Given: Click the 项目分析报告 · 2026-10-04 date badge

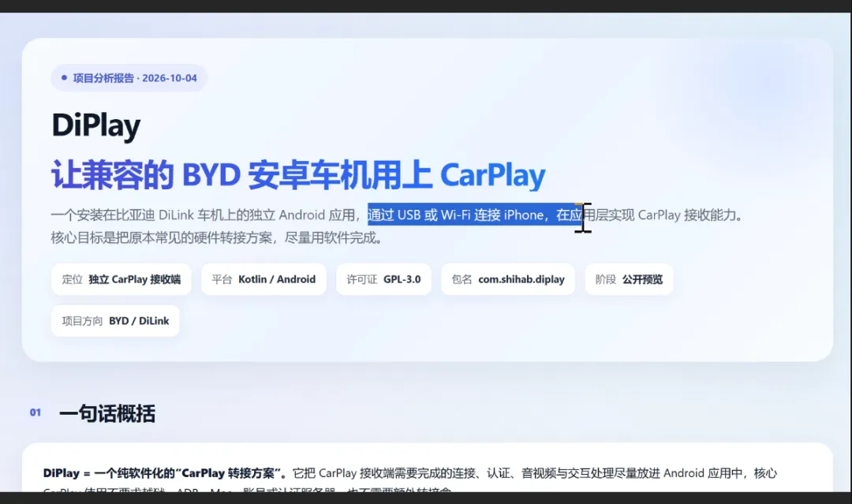Looking at the screenshot, I should (x=129, y=77).
